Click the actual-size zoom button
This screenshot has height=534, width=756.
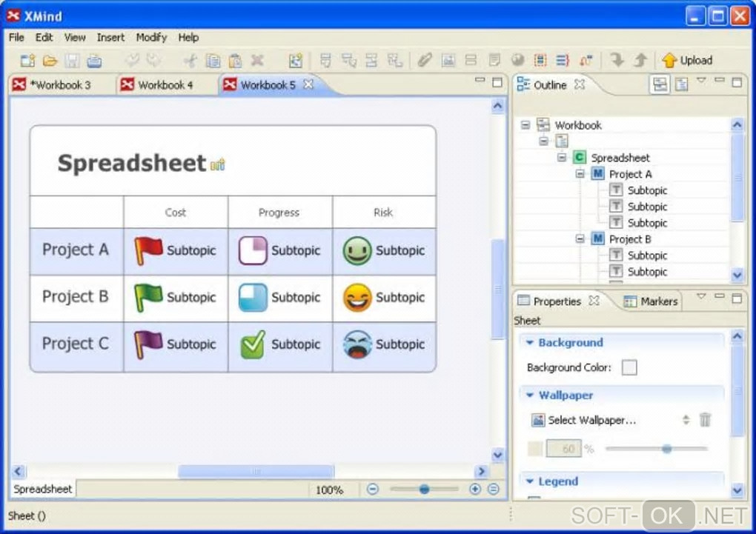pos(493,490)
